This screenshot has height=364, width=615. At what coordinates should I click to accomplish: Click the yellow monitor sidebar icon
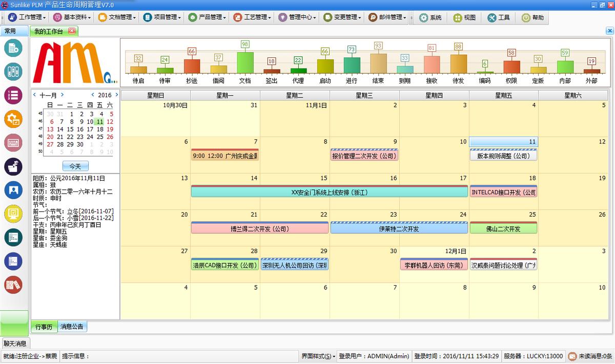[x=13, y=213]
